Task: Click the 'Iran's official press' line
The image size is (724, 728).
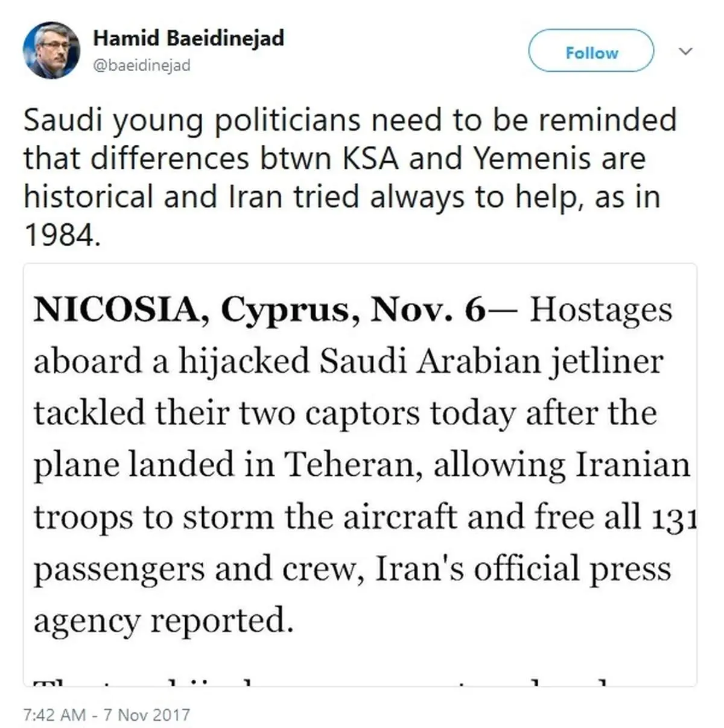Action: (x=352, y=569)
